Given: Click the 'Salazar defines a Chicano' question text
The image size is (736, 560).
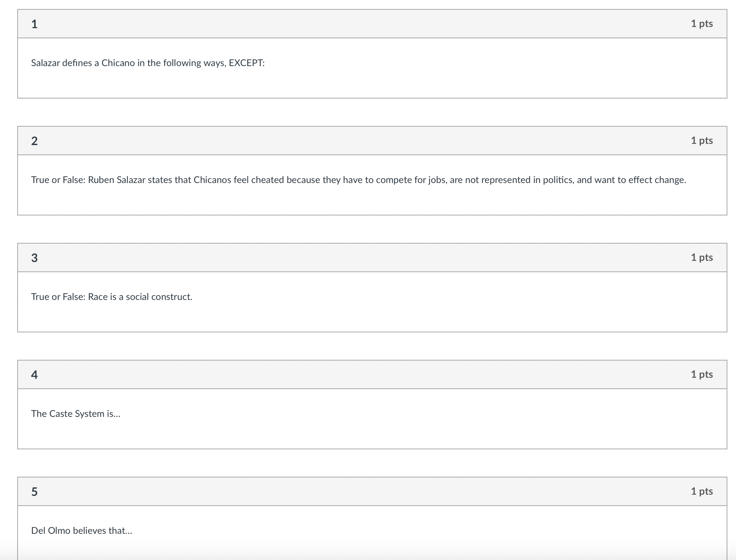Looking at the screenshot, I should (x=148, y=63).
